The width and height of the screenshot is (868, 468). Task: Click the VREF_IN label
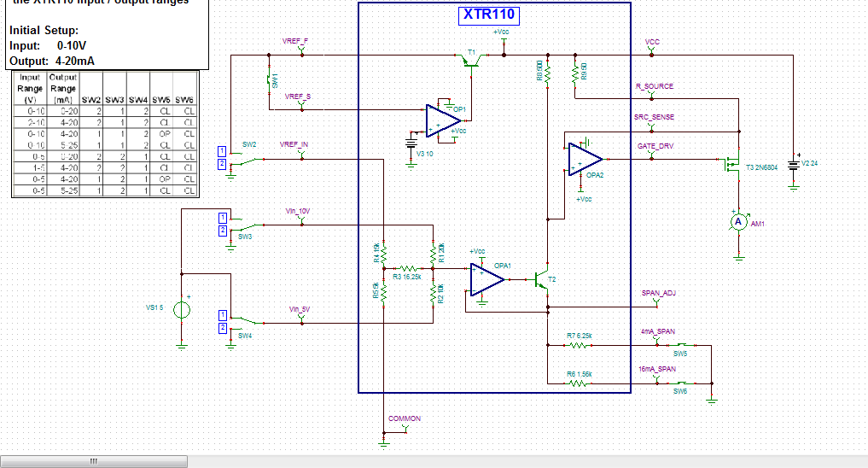294,144
